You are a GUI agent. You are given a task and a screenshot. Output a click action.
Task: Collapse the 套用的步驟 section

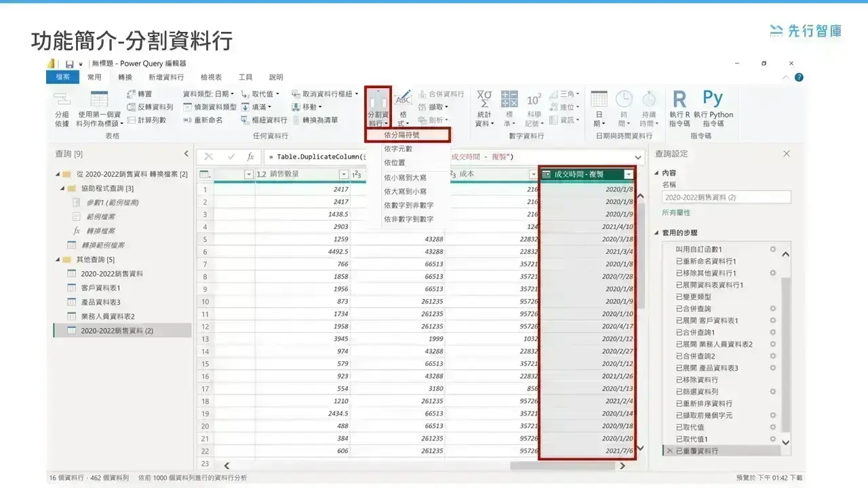(657, 232)
